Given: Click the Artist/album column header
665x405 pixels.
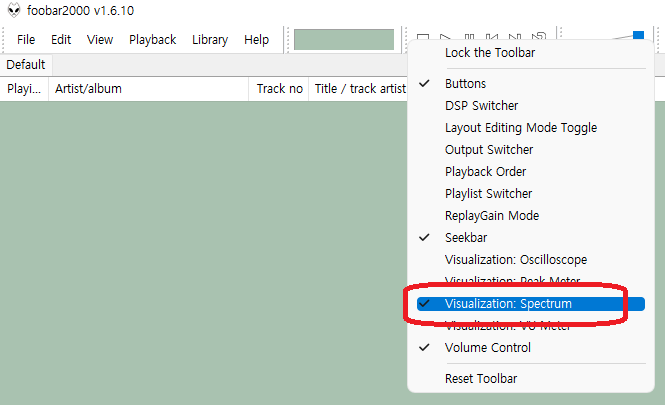Looking at the screenshot, I should pos(148,89).
